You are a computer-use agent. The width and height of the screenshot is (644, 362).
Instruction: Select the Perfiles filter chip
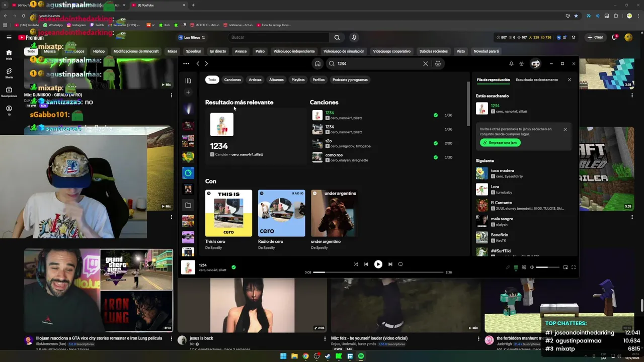(318, 79)
